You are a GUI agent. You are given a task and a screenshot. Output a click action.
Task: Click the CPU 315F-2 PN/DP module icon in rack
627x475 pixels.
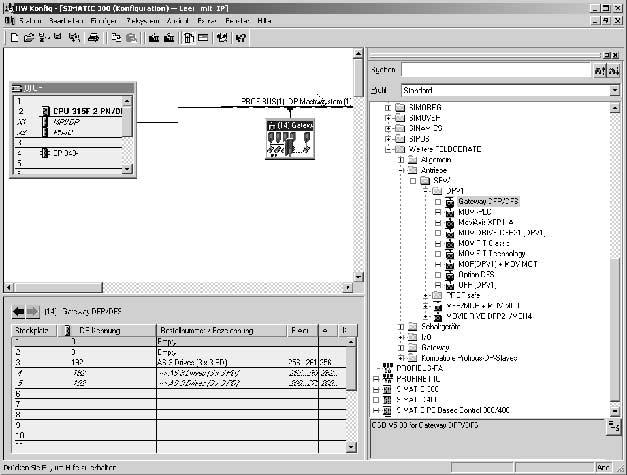tap(45, 111)
